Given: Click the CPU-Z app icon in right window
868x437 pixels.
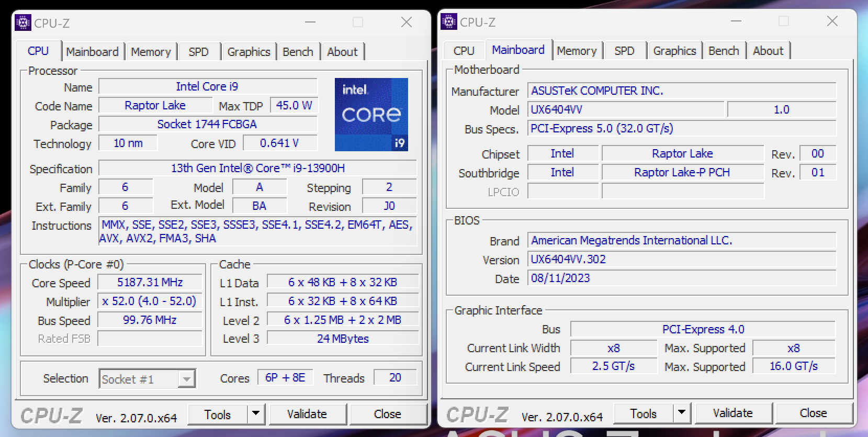Looking at the screenshot, I should (x=449, y=21).
